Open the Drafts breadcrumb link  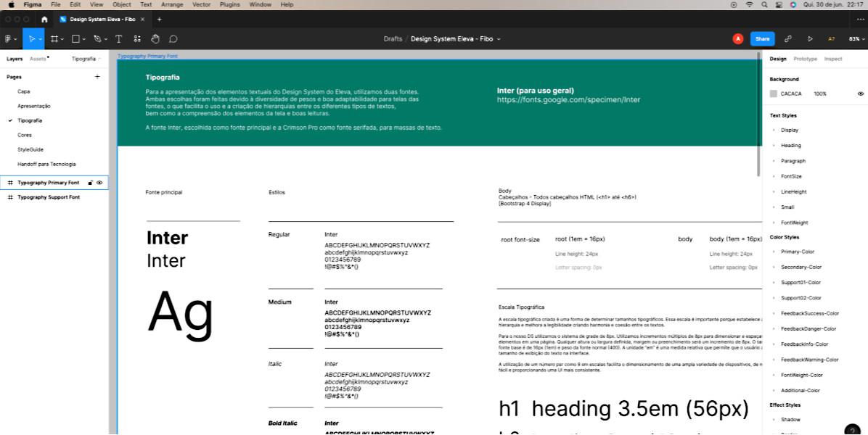click(393, 38)
